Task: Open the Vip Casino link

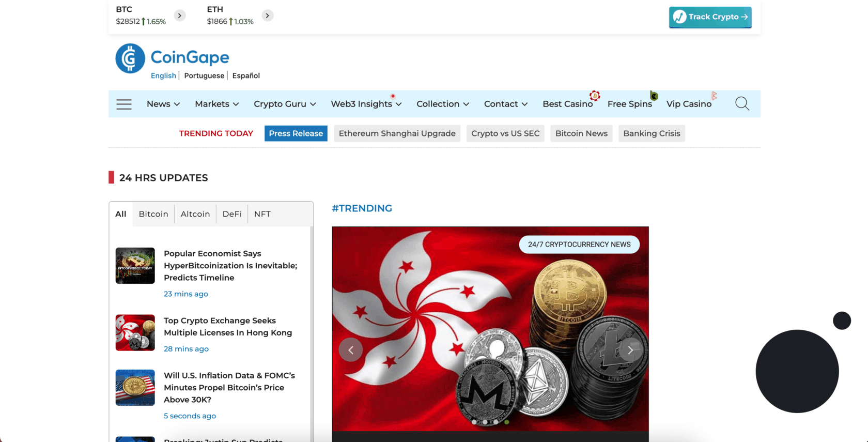Action: click(x=689, y=104)
